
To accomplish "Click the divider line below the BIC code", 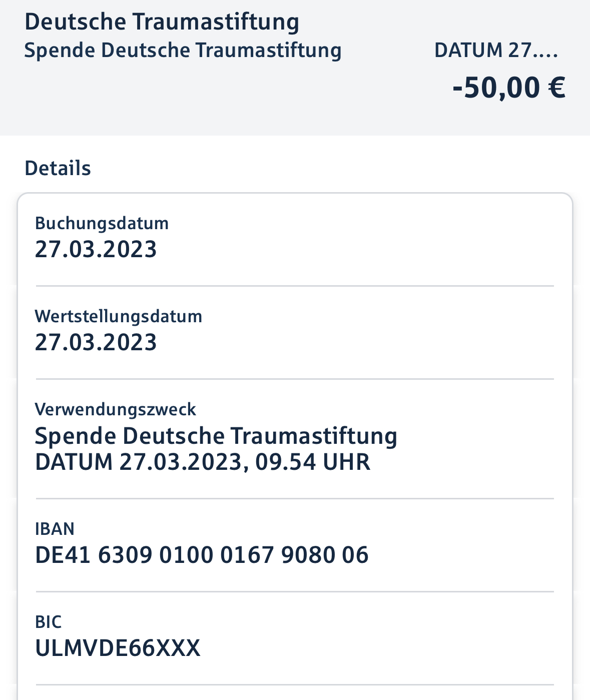I will pos(295,684).
